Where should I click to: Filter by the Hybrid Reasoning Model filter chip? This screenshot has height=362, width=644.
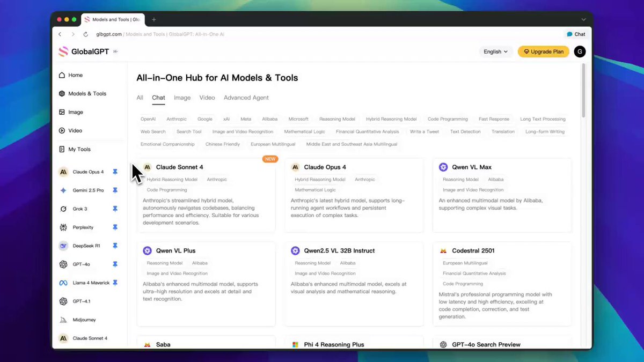[x=391, y=119]
